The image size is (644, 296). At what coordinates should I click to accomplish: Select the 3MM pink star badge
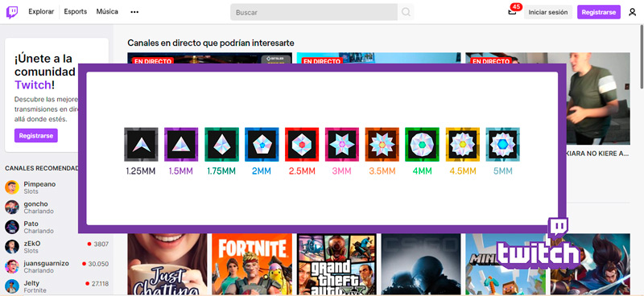342,144
